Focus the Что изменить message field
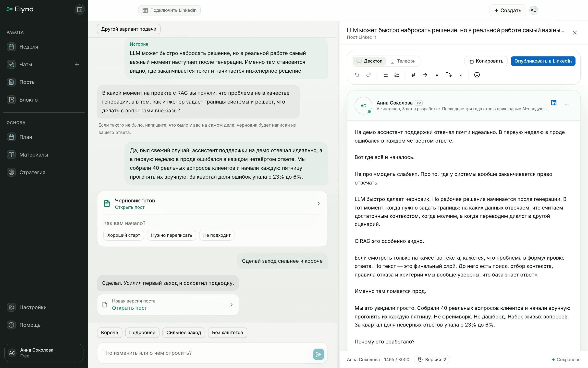Viewport: 588px width, 368px height. (x=206, y=353)
